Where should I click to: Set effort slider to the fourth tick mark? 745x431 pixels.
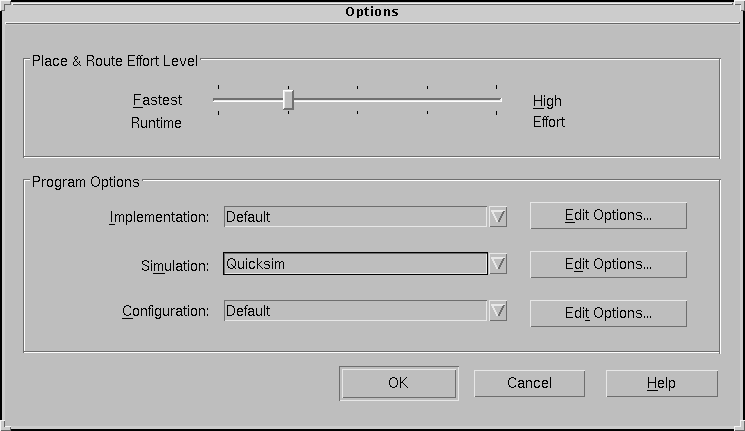point(427,100)
